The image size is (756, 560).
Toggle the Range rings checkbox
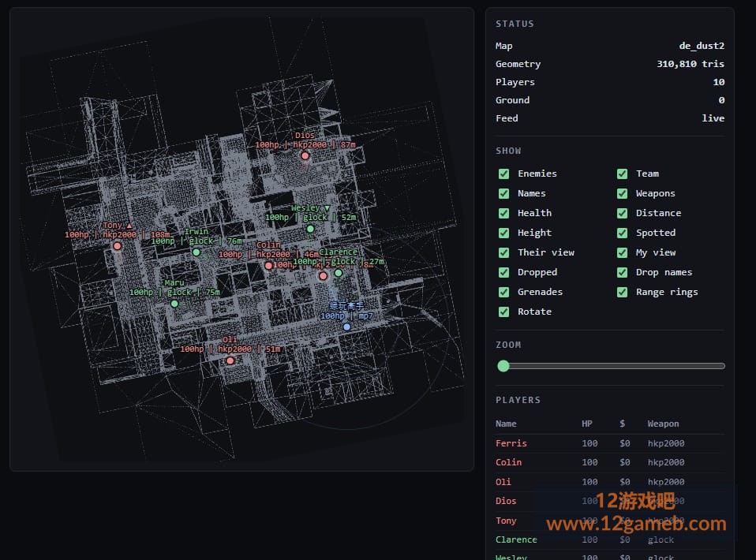click(x=623, y=292)
